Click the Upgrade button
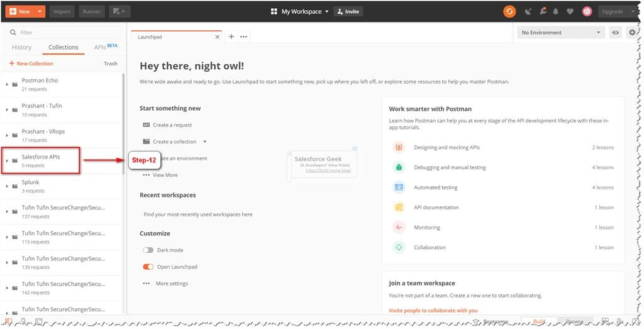Screen dimensions: 644x329 coord(613,11)
